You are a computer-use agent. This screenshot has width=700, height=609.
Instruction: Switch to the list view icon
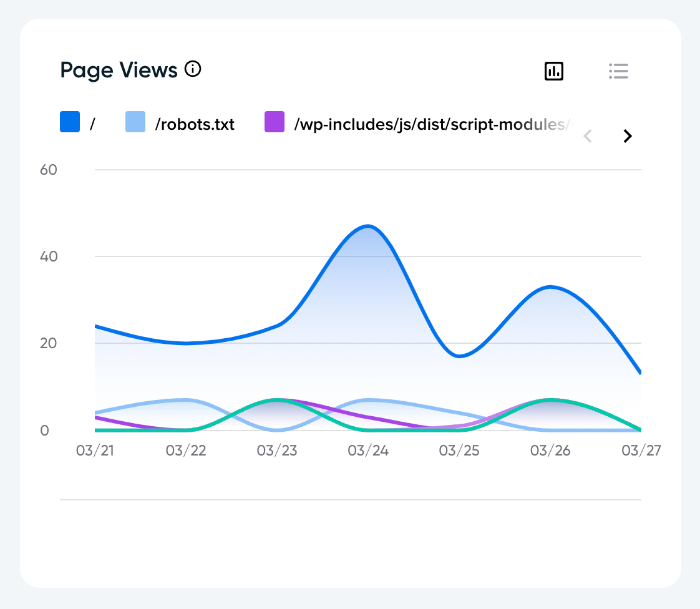(x=618, y=71)
